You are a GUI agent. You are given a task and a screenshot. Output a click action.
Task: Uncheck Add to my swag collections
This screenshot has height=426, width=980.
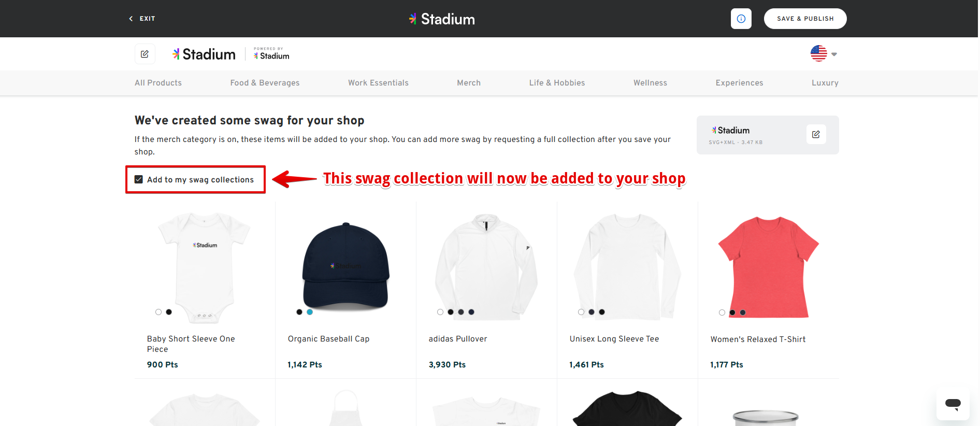tap(139, 179)
